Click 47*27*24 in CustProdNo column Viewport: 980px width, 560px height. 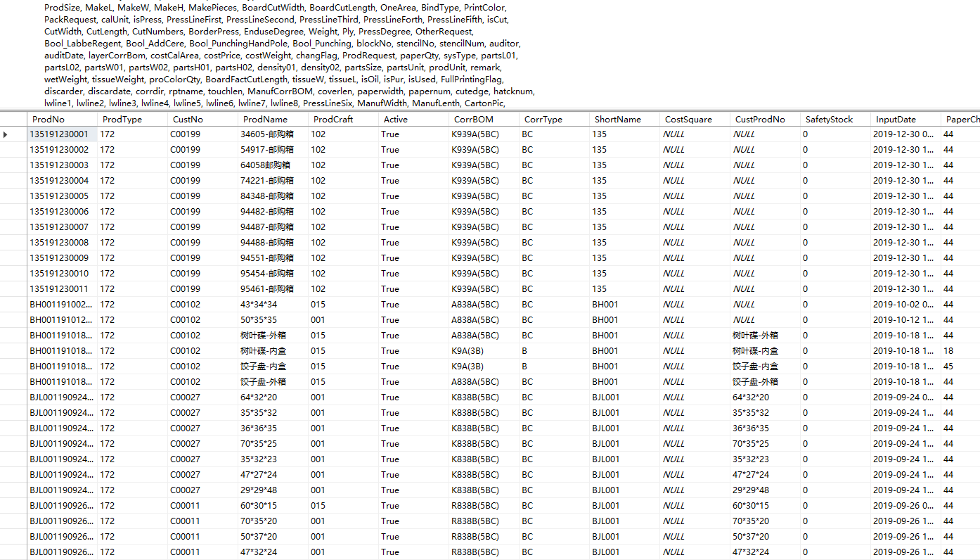point(765,475)
